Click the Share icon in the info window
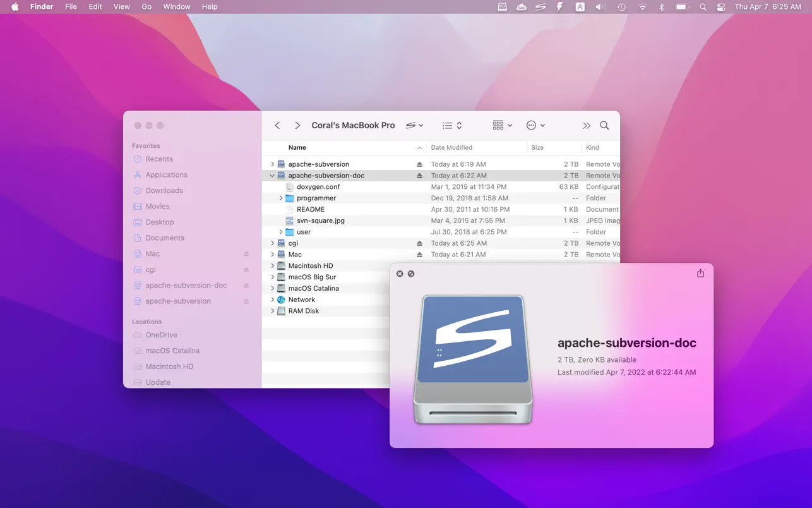Image resolution: width=812 pixels, height=508 pixels. coord(700,274)
